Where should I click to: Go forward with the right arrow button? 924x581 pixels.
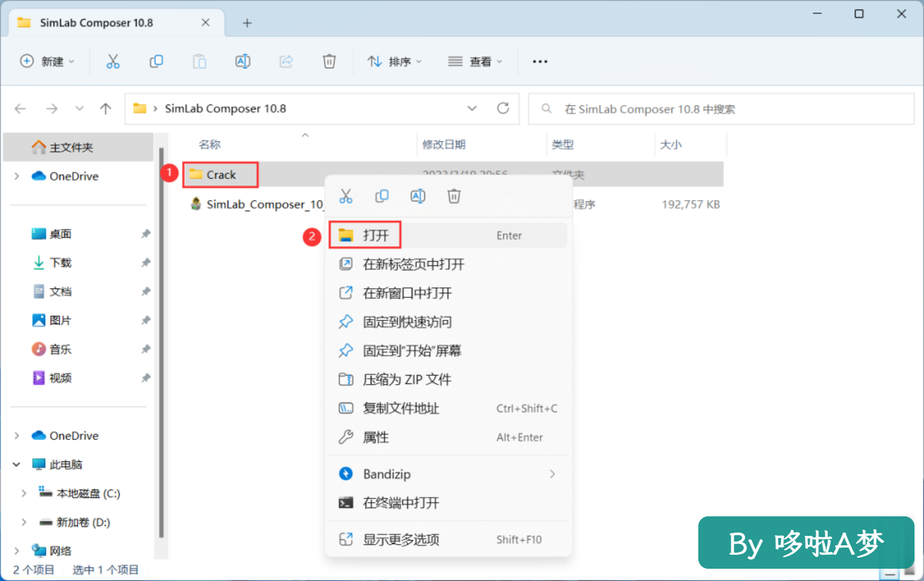[52, 109]
